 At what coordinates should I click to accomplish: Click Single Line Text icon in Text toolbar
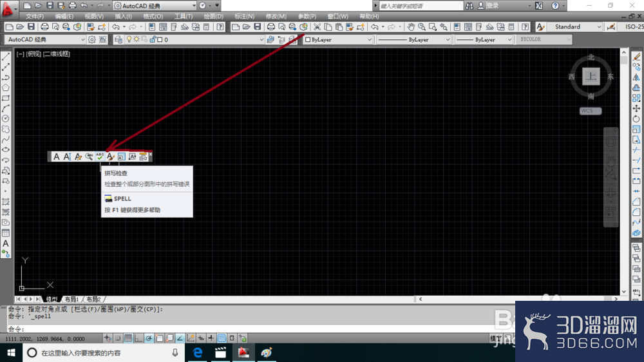pyautogui.click(x=68, y=157)
